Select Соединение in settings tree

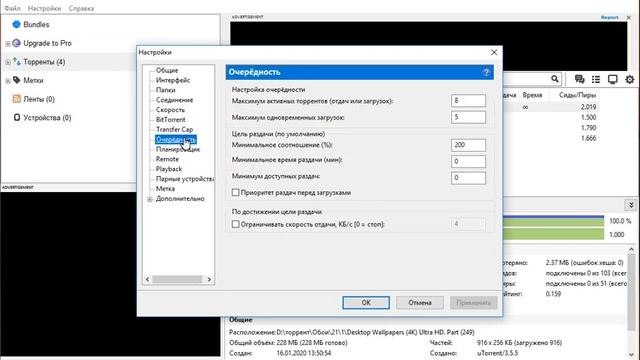(175, 100)
